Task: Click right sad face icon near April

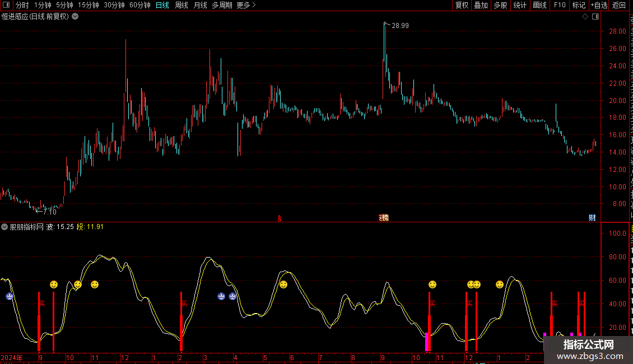Action: 232,296
